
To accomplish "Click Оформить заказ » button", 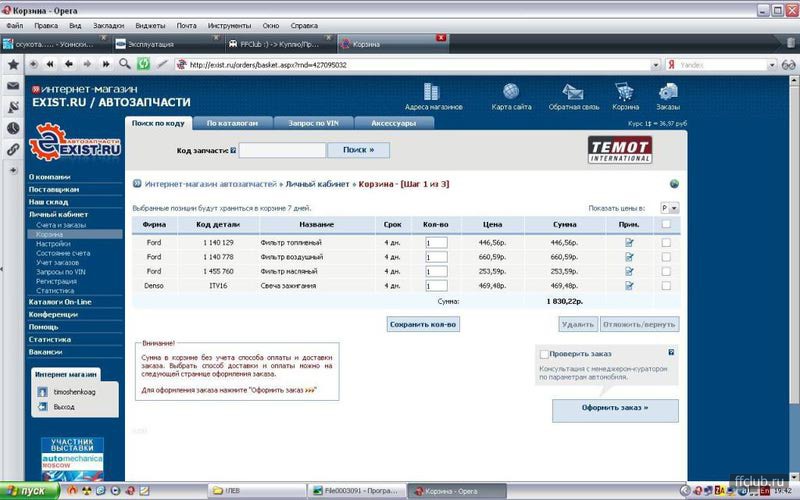I will tap(615, 410).
